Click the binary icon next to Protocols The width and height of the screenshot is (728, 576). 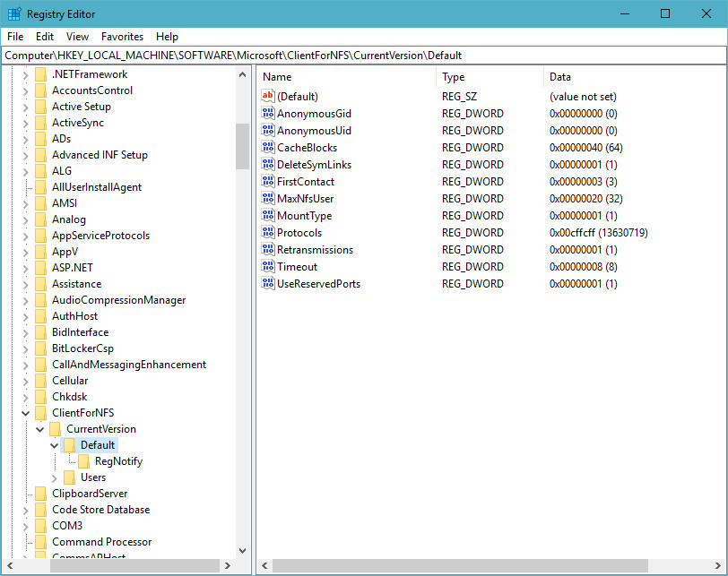(x=267, y=233)
